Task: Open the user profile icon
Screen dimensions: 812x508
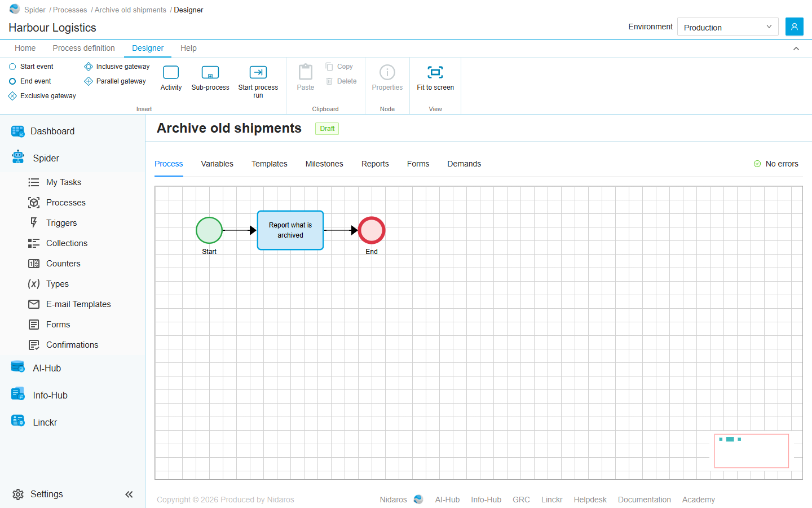Action: point(795,27)
